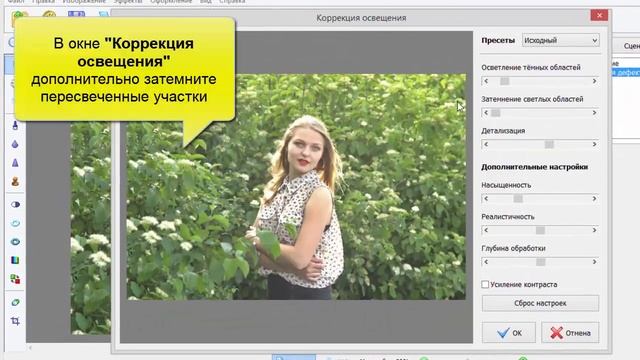Select the half-shaded circle contrast tool
The width and height of the screenshot is (640, 360).
point(15,204)
